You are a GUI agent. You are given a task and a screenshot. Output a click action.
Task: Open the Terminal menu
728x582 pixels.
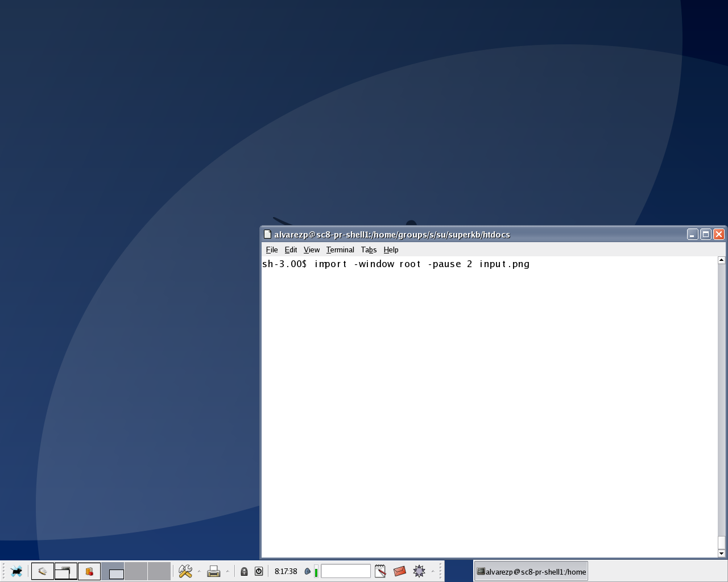pyautogui.click(x=340, y=250)
